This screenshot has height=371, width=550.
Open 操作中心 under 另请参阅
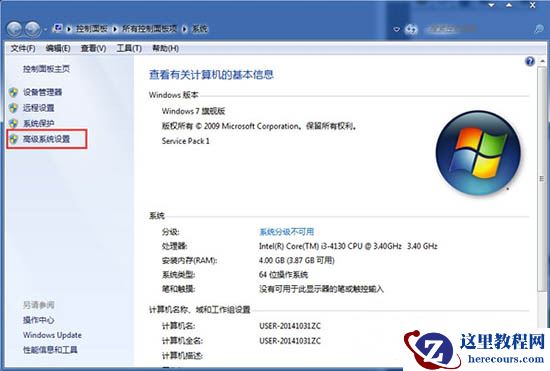tap(39, 320)
